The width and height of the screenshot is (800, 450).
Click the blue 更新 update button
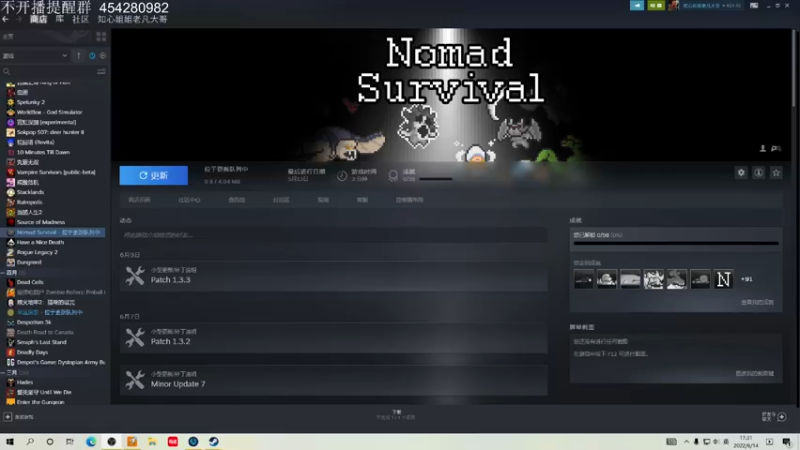tap(154, 176)
